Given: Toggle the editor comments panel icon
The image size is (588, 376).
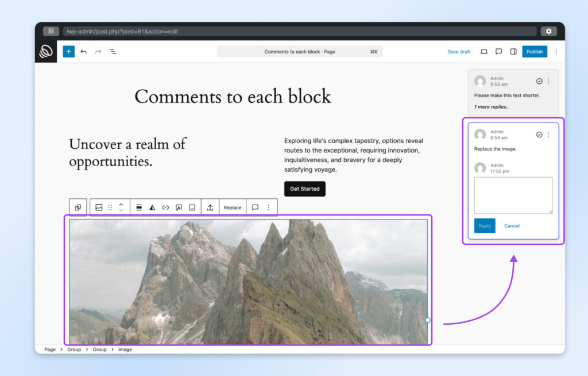Looking at the screenshot, I should [498, 51].
